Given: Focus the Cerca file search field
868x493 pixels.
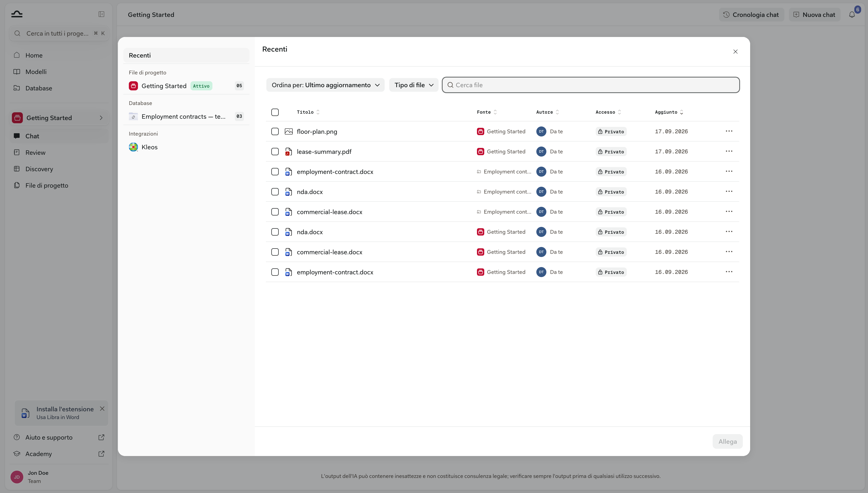Looking at the screenshot, I should coord(591,85).
